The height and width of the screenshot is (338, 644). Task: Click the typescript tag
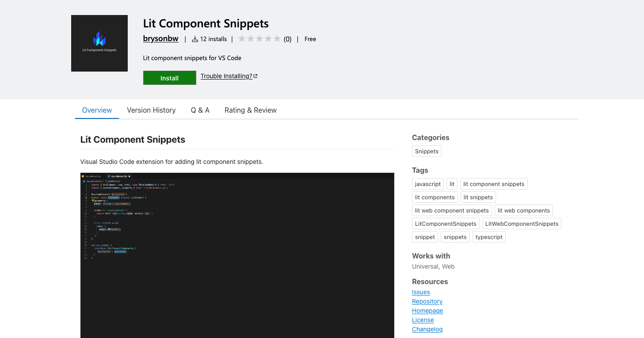tap(489, 237)
